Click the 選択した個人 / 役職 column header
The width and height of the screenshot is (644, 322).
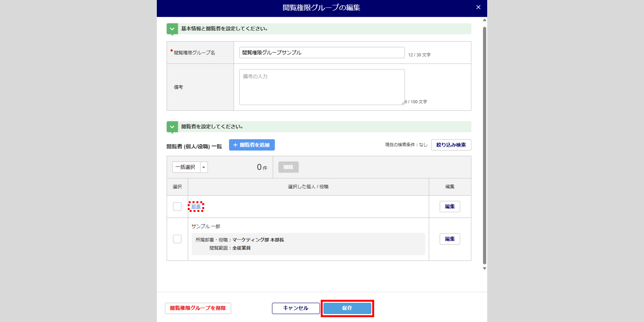click(x=308, y=187)
